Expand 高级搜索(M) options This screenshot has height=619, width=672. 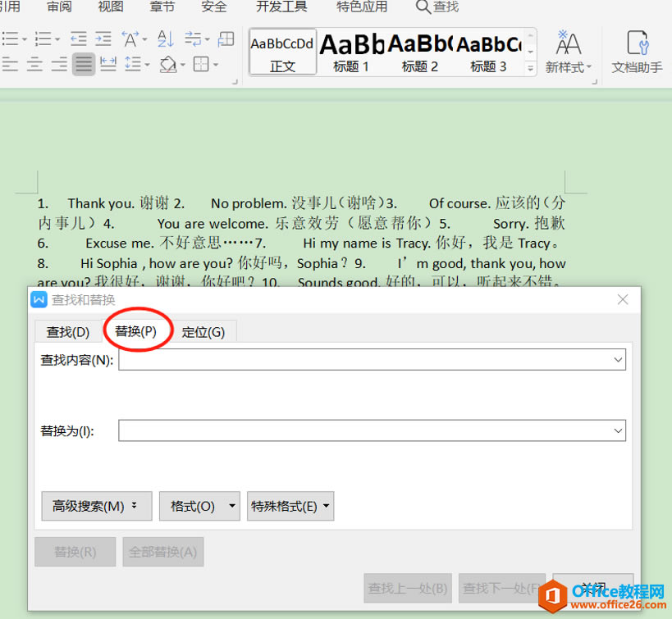[97, 506]
